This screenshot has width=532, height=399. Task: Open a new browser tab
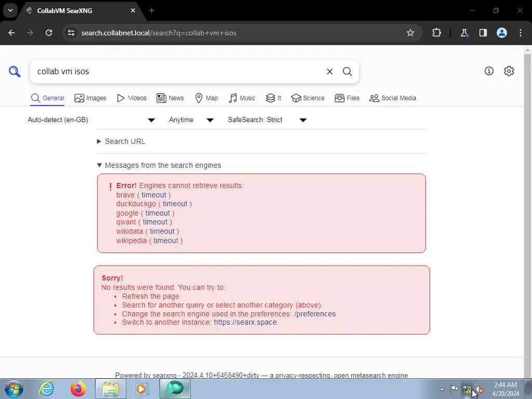click(152, 10)
